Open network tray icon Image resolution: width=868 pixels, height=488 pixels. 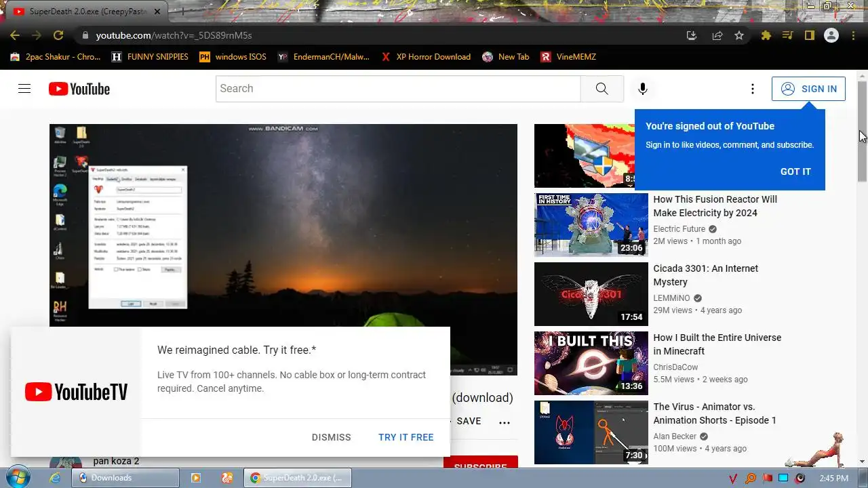point(784,478)
